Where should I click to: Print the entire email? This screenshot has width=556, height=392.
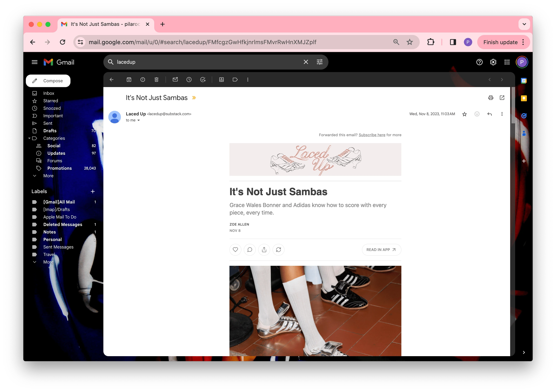tap(491, 98)
